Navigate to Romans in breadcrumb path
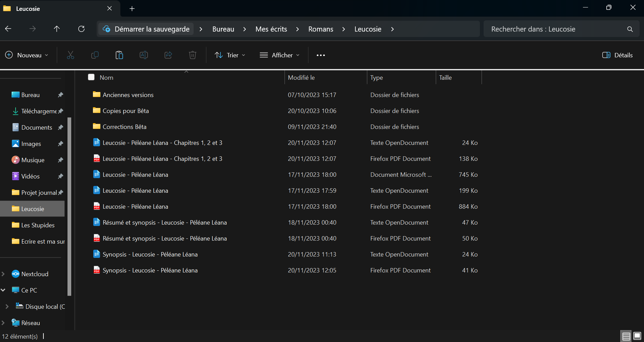Viewport: 644px width, 342px height. tap(320, 29)
